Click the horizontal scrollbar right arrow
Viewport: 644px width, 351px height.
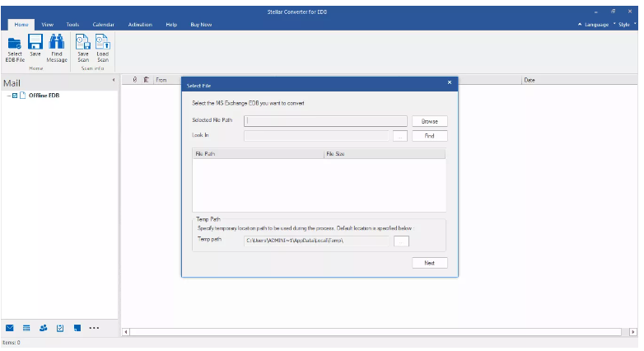[x=633, y=332]
